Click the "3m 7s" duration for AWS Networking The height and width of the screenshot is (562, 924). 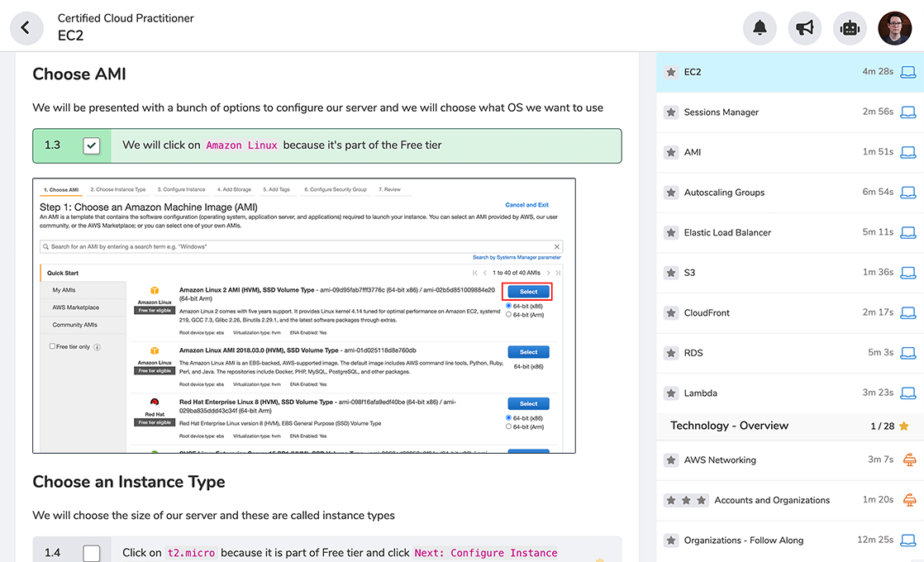point(880,460)
